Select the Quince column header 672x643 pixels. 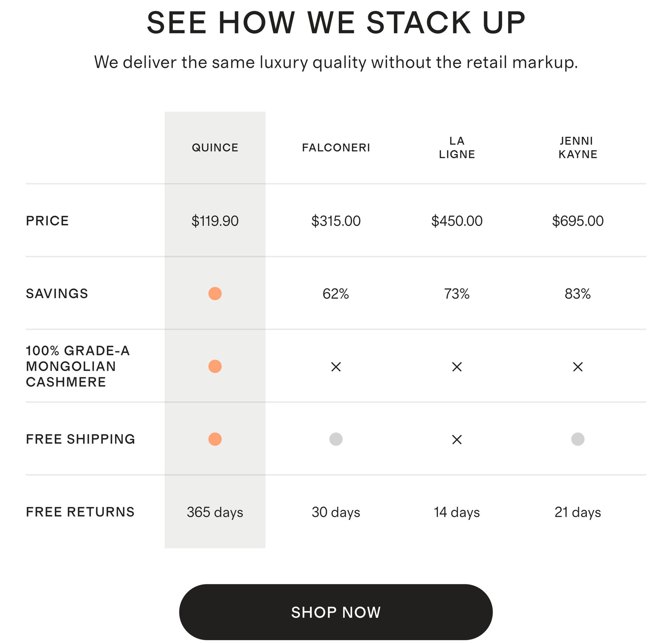click(215, 148)
